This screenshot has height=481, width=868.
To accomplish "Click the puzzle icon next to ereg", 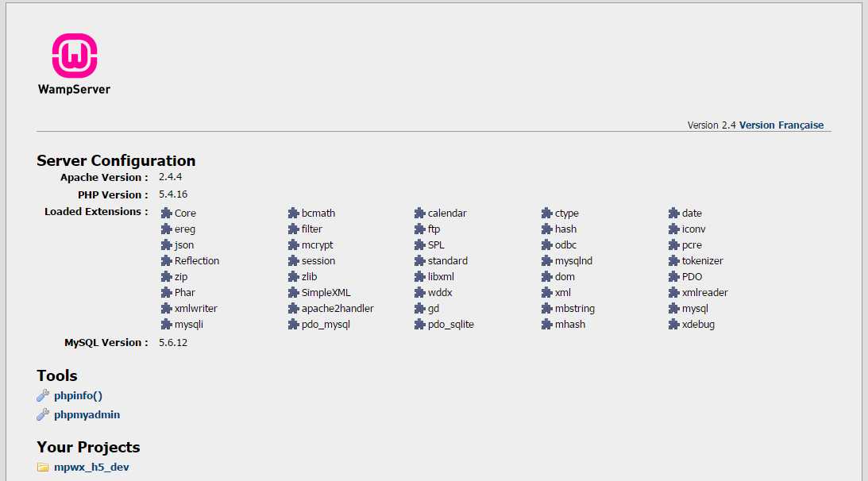I will (166, 229).
